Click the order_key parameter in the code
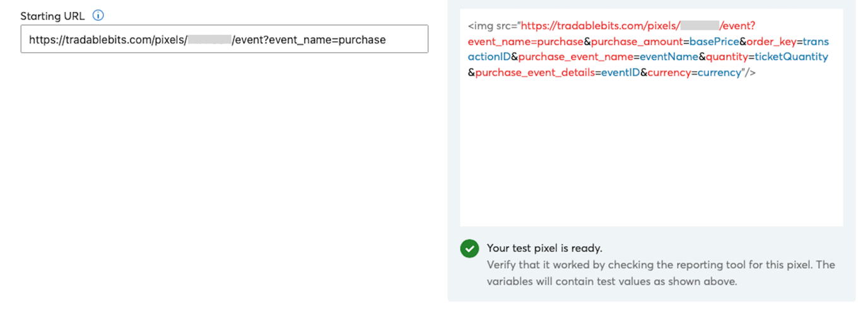Viewport: 868px width, 311px height. tap(770, 42)
